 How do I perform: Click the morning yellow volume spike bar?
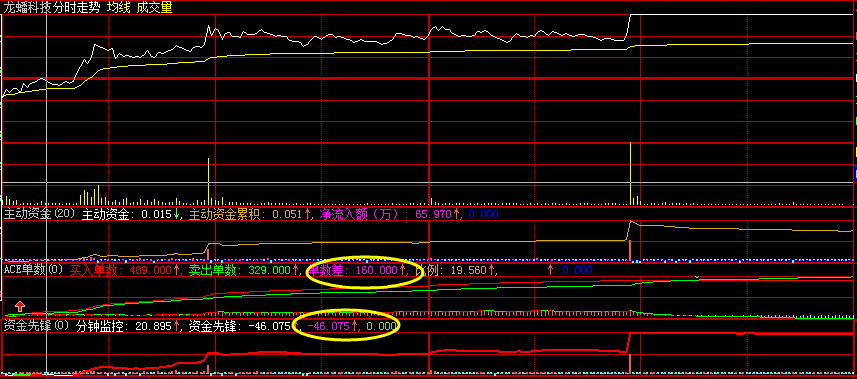208,181
